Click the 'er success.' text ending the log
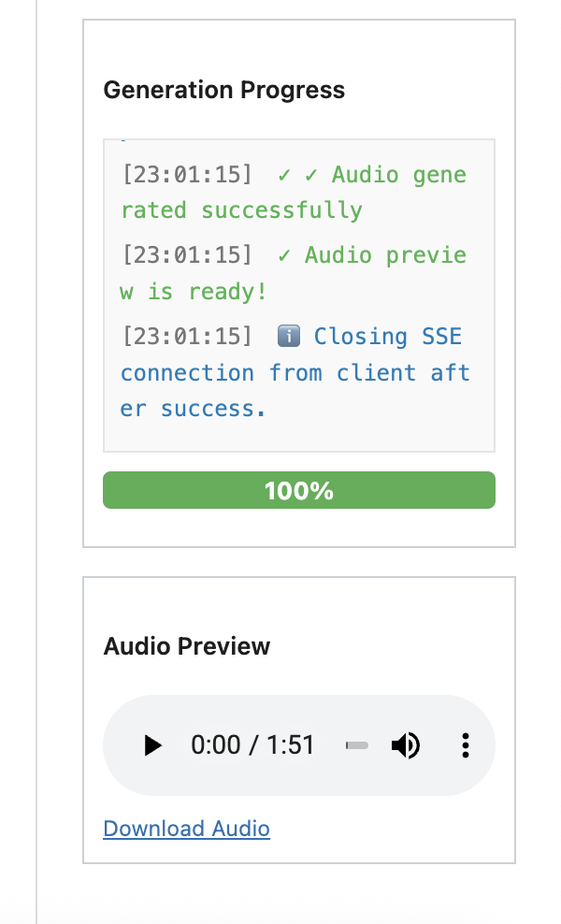The image size is (561, 924). [193, 409]
